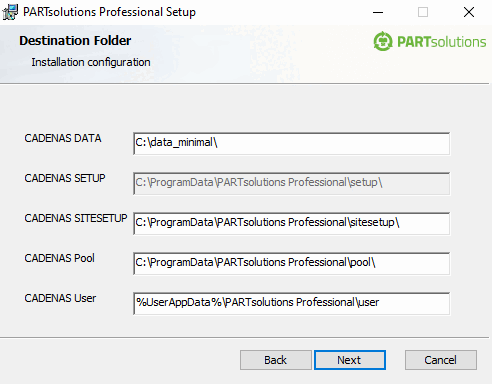
Task: Edit the CADENAS Pool path field
Action: (292, 264)
